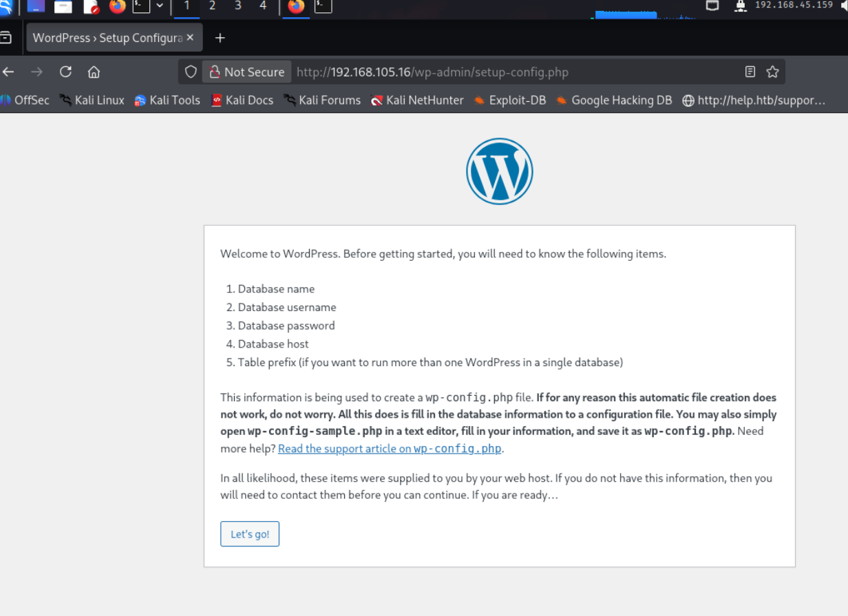The width and height of the screenshot is (848, 616).
Task: Open the tracking protection shield icon
Action: tap(191, 72)
